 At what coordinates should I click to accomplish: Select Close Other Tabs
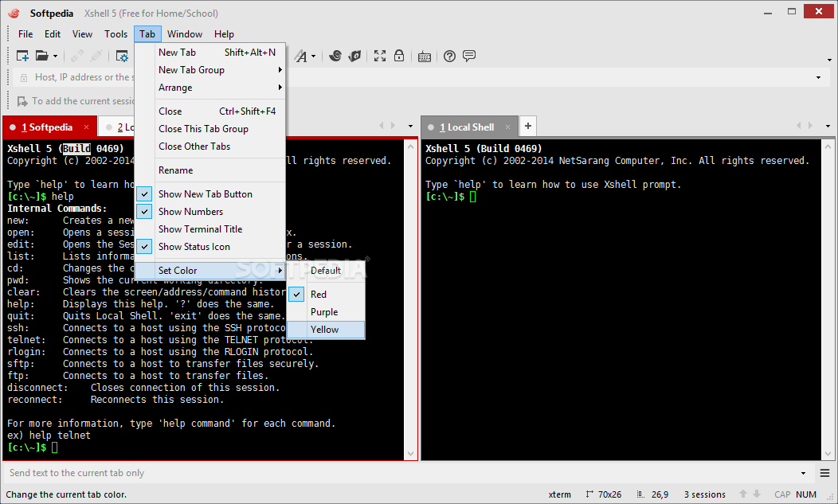(x=210, y=147)
